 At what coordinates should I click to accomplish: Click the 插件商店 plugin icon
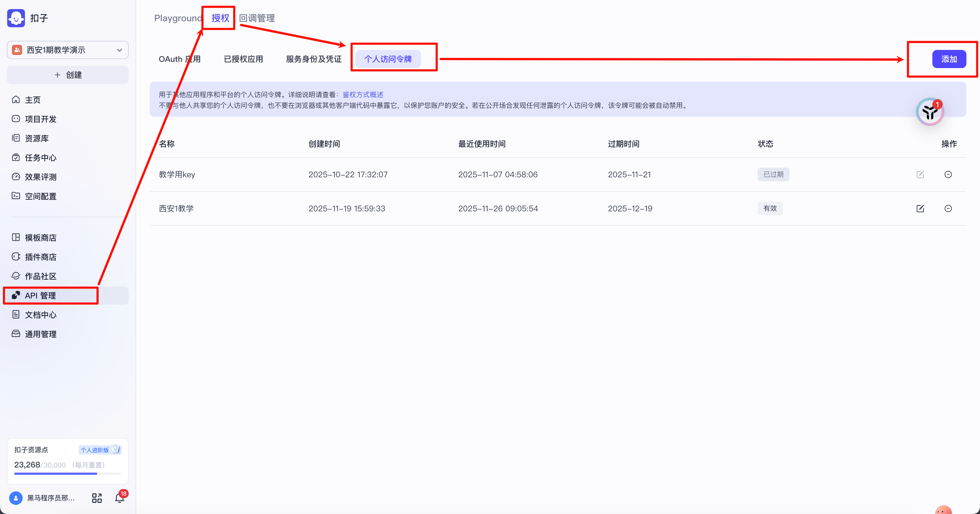point(16,257)
